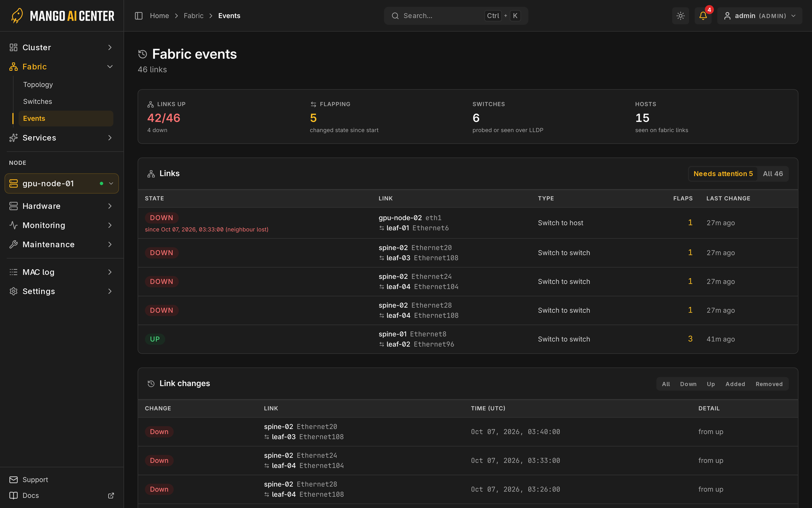Click the Fabric events history icon
This screenshot has width=812, height=508.
pos(143,54)
